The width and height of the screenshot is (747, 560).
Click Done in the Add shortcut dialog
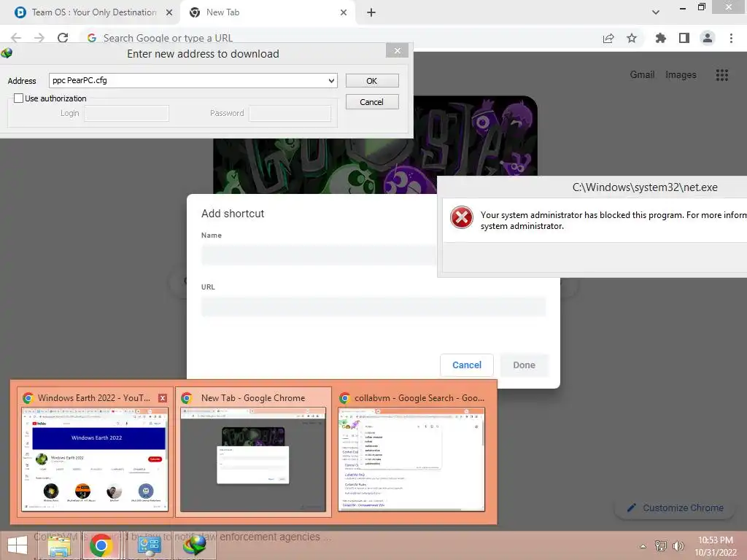[x=524, y=365]
